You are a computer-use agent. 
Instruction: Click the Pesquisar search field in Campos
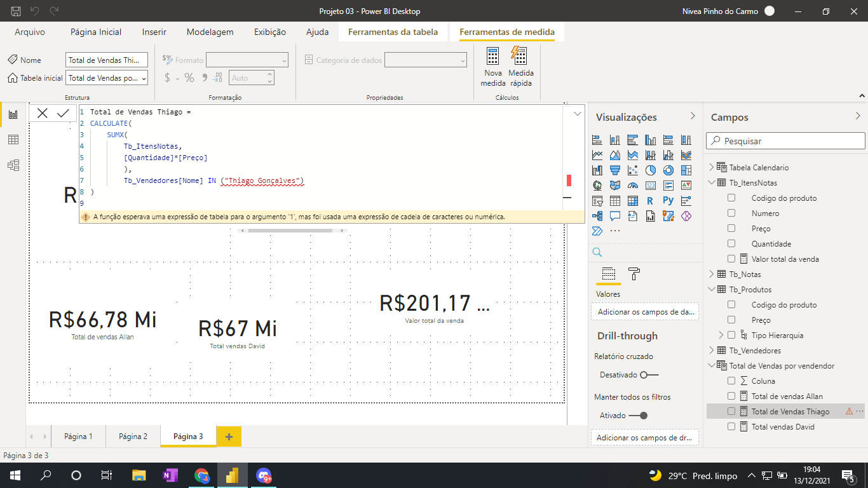785,141
